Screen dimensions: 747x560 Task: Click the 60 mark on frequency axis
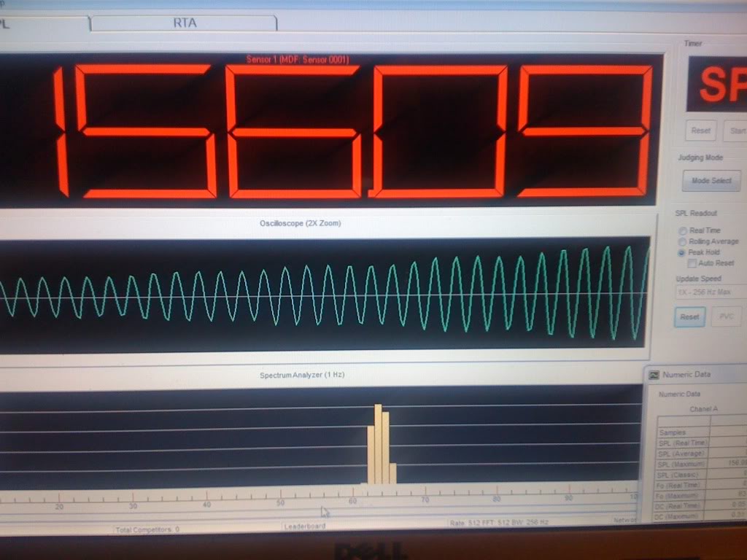click(x=352, y=501)
